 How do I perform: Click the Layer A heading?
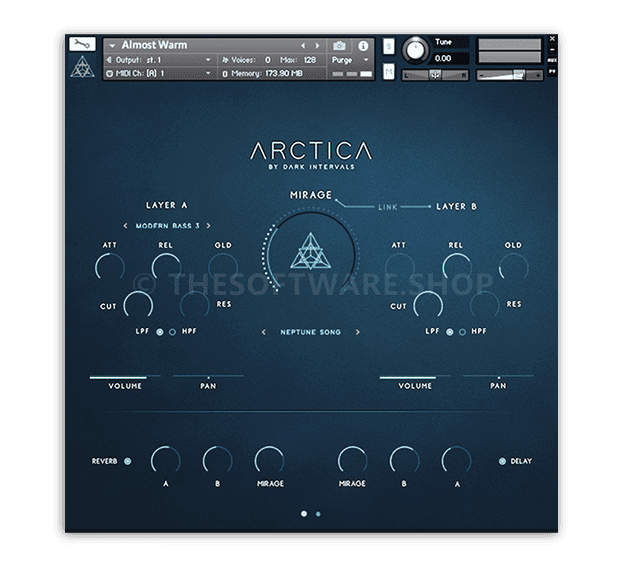pyautogui.click(x=166, y=205)
